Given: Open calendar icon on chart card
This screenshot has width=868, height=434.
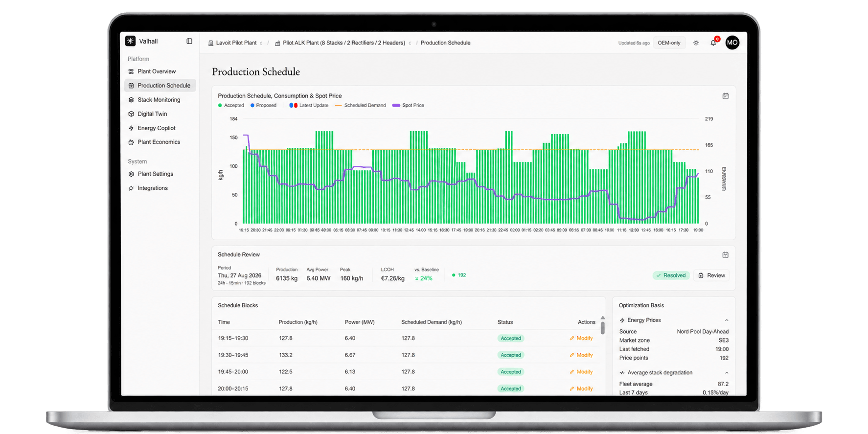Looking at the screenshot, I should [x=726, y=96].
